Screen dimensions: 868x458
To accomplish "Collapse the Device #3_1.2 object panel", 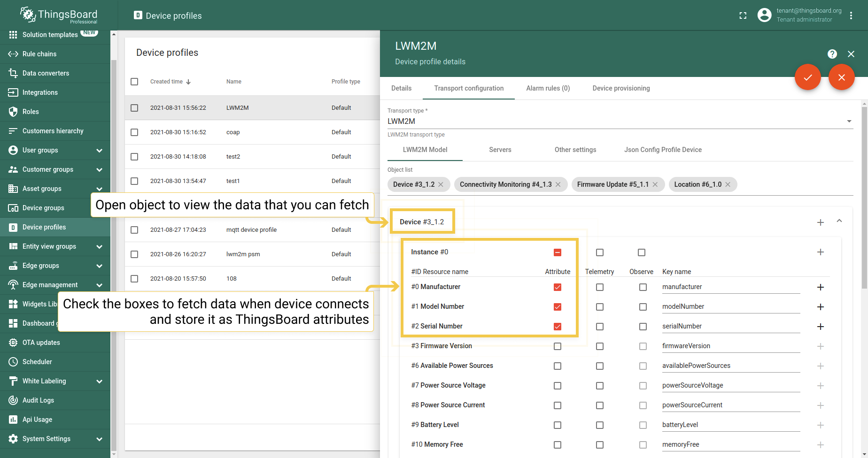I will pyautogui.click(x=839, y=221).
